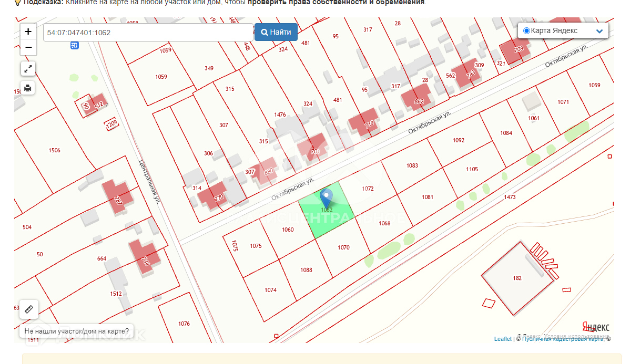Select parcel 1060 on the map
Image resolution: width=640 pixels, height=364 pixels.
(288, 230)
